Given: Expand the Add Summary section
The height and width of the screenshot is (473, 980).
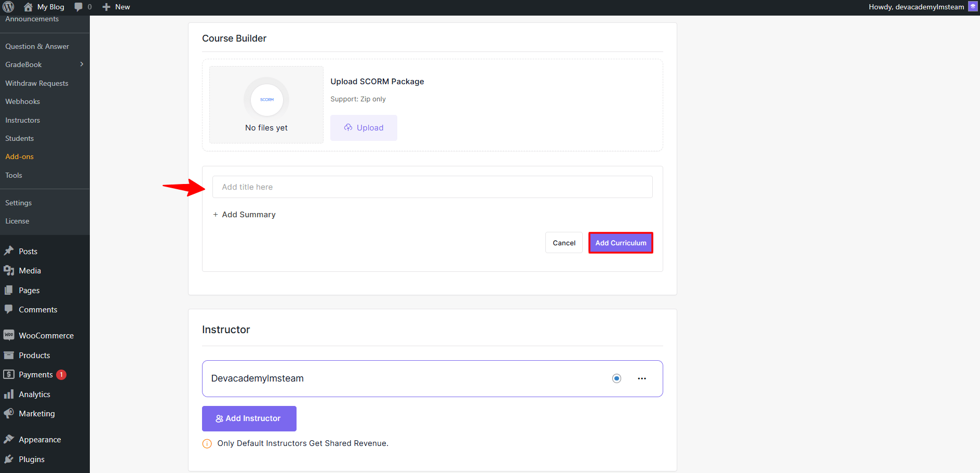Looking at the screenshot, I should (244, 215).
